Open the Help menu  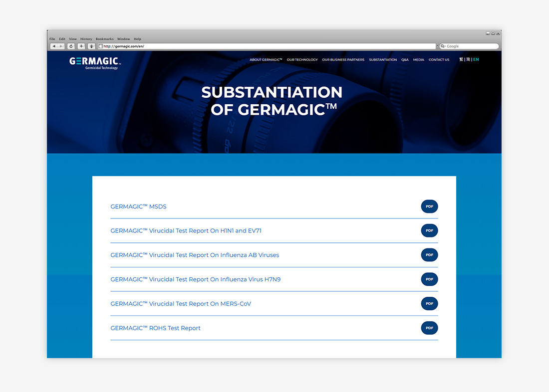point(138,39)
